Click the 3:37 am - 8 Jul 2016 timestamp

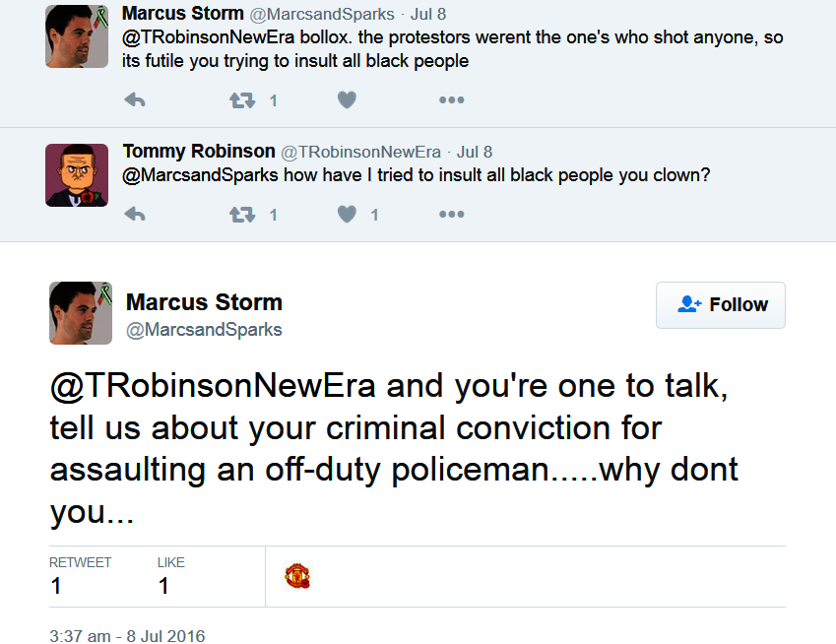(127, 635)
